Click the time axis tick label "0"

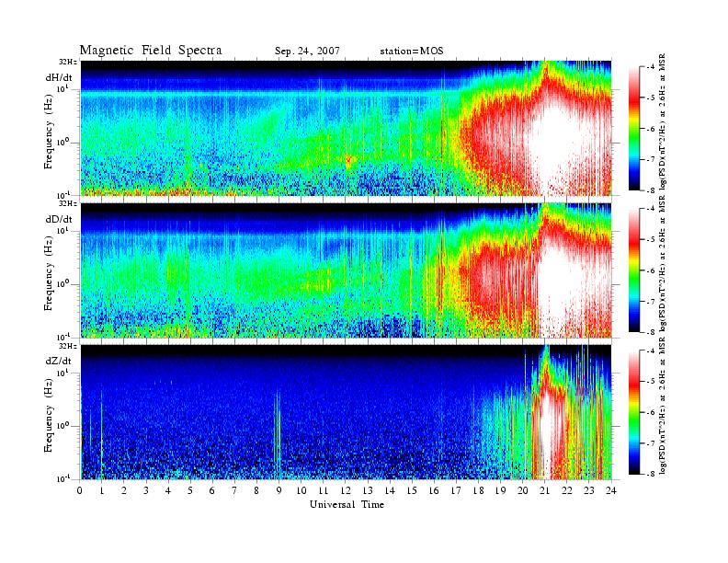(x=80, y=490)
